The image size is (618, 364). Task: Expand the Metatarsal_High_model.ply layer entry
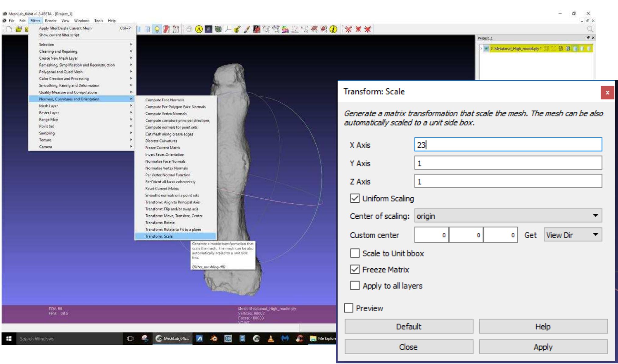coord(481,49)
